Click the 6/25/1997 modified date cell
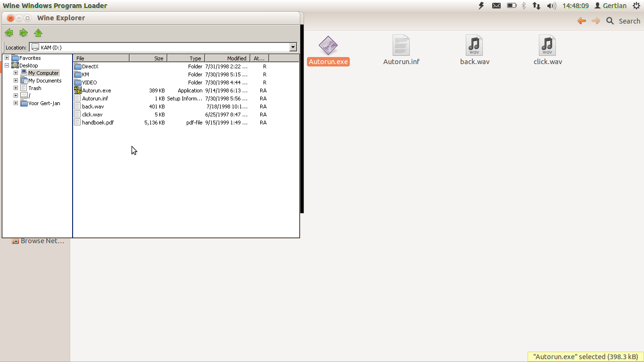 tap(226, 115)
